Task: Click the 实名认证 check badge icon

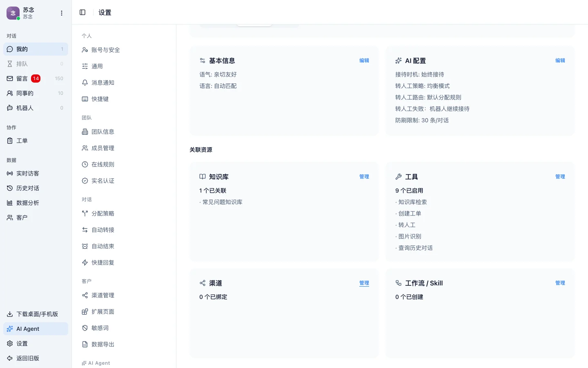Action: point(85,181)
